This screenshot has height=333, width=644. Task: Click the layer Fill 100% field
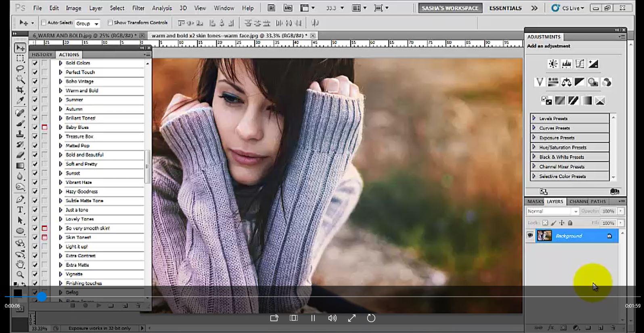pyautogui.click(x=608, y=223)
